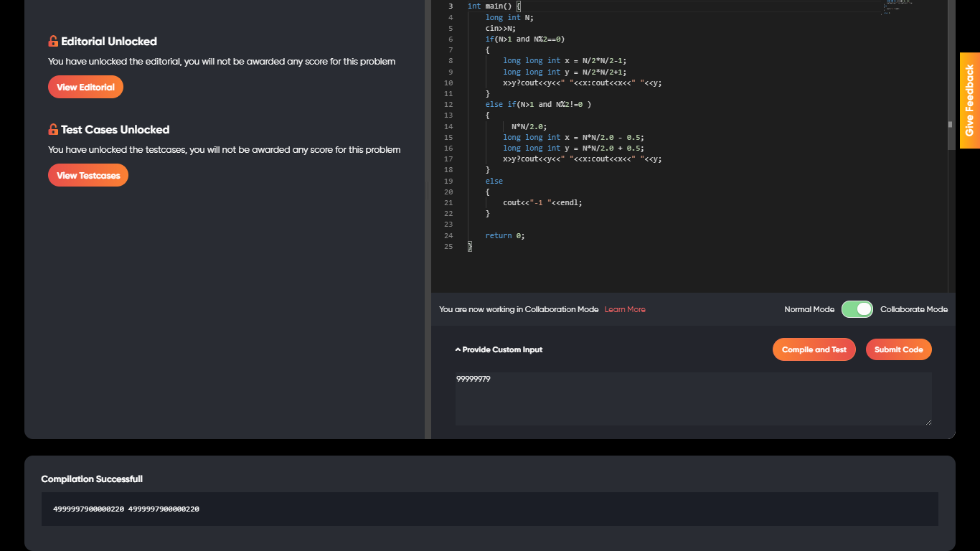Image resolution: width=980 pixels, height=551 pixels.
Task: Open the Learn More link
Action: tap(625, 310)
